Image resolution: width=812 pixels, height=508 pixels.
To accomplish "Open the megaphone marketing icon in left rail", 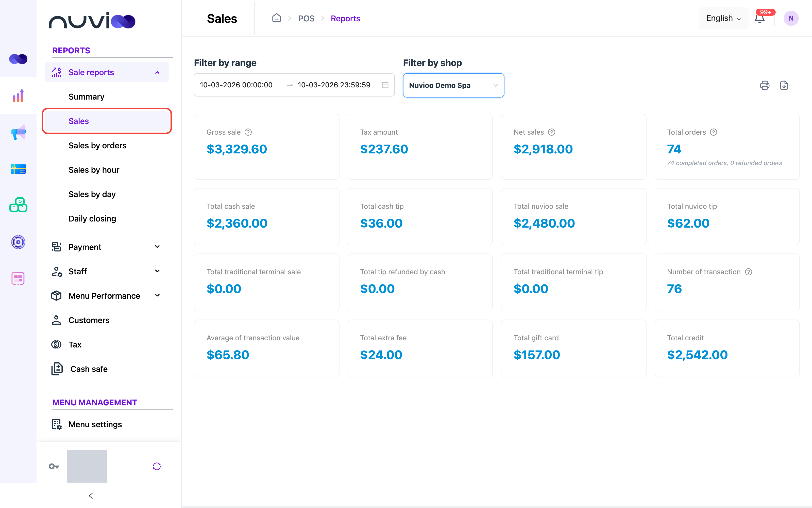I will click(x=18, y=132).
